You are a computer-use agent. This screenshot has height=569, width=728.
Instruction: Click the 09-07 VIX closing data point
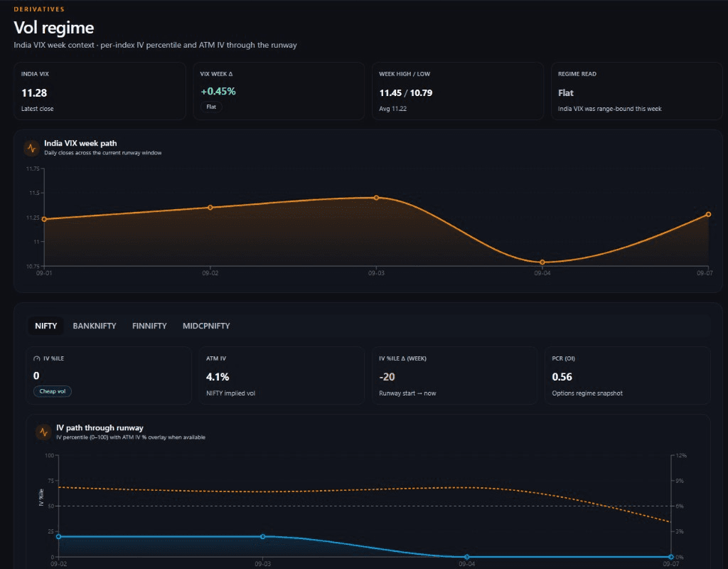point(709,214)
